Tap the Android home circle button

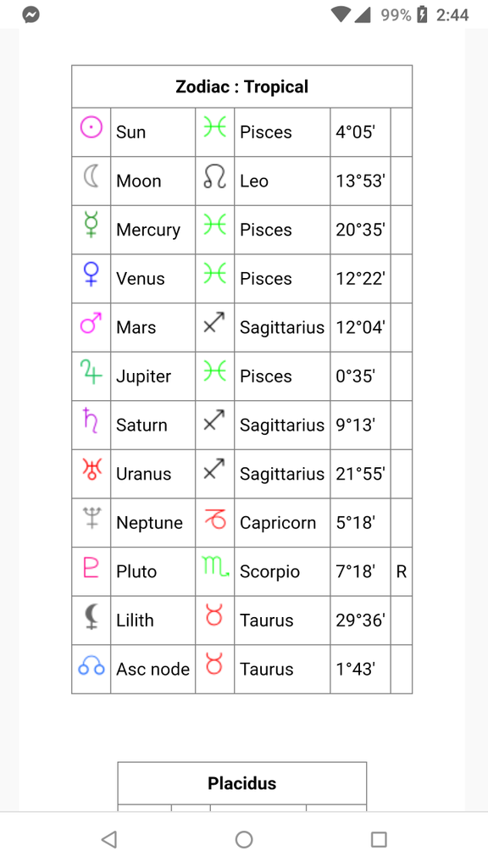244,840
